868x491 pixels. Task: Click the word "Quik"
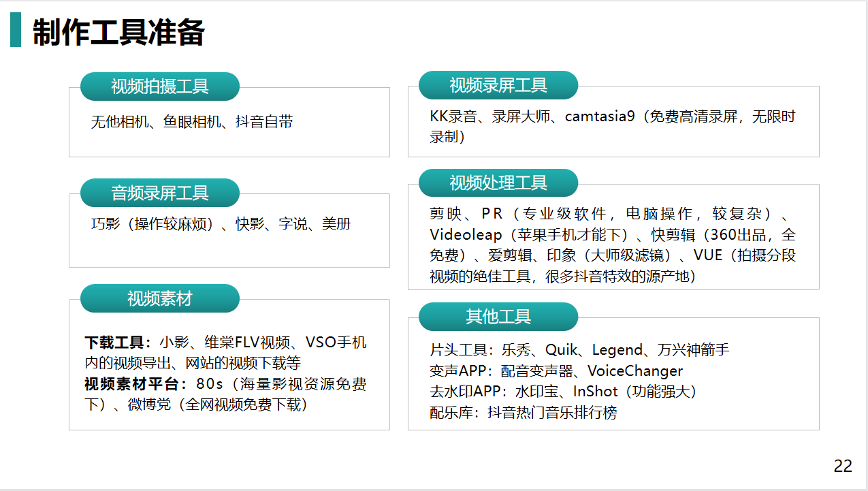click(x=561, y=350)
